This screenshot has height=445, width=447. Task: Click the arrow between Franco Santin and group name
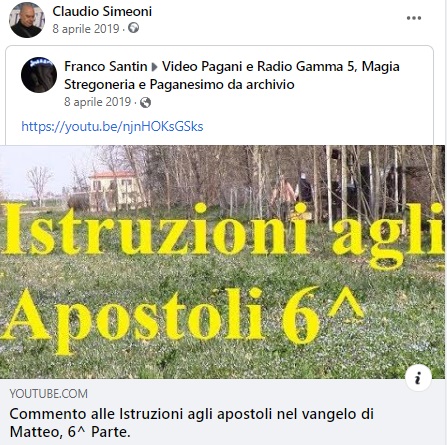154,67
